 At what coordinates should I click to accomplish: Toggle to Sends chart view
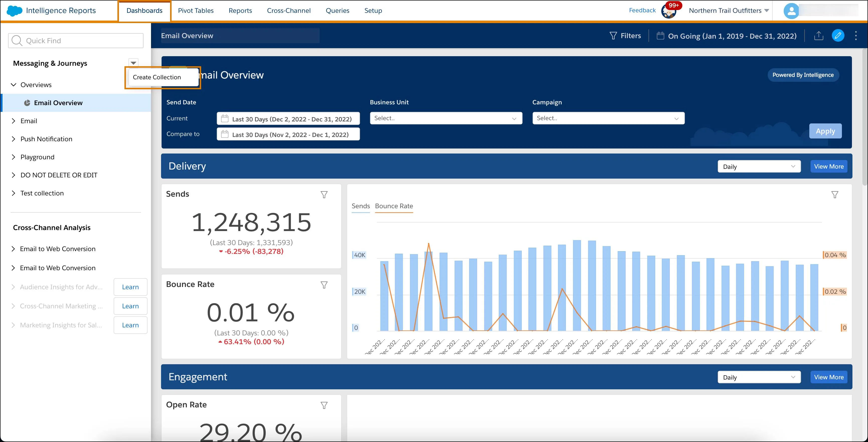(359, 205)
